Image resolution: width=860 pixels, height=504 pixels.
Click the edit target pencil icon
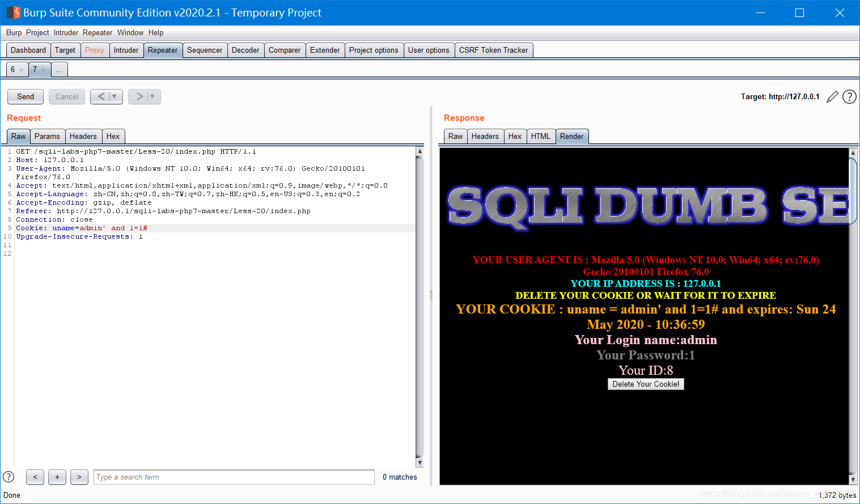832,97
